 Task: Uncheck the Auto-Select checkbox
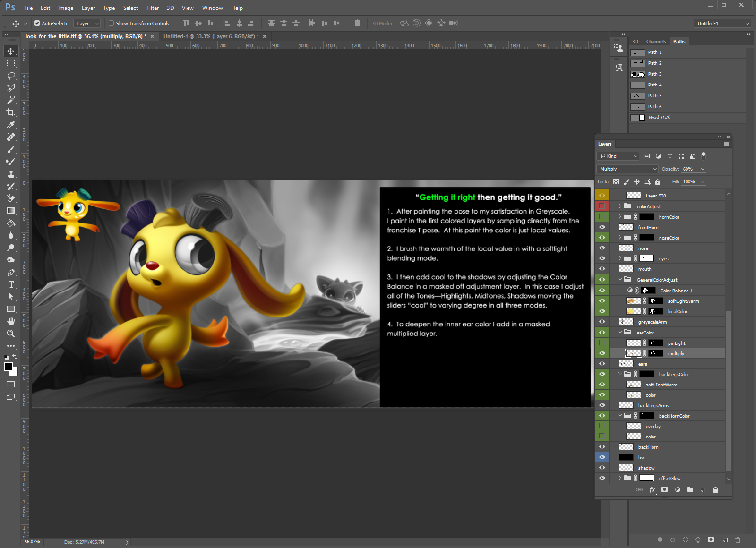(x=37, y=23)
